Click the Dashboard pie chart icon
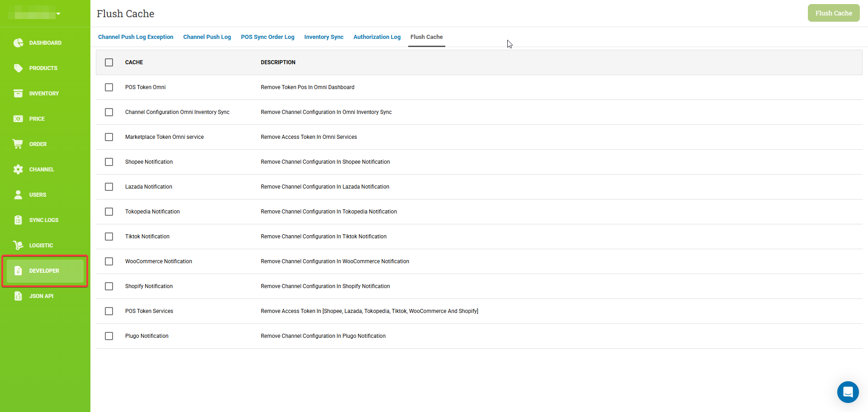The width and height of the screenshot is (868, 412). point(18,43)
